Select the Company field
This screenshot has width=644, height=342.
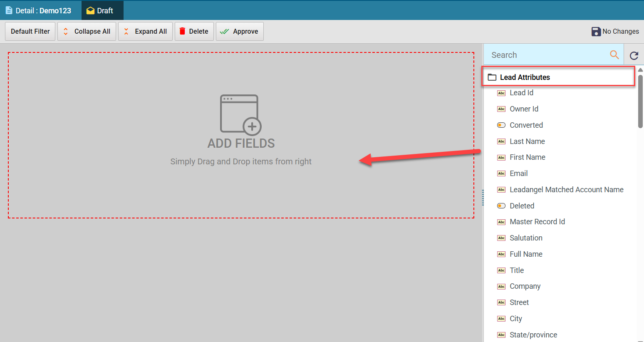pos(525,286)
